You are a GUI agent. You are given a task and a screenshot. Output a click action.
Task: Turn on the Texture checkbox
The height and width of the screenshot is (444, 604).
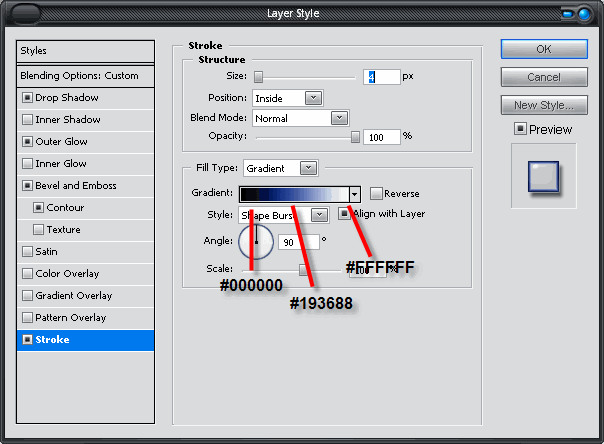pos(38,230)
